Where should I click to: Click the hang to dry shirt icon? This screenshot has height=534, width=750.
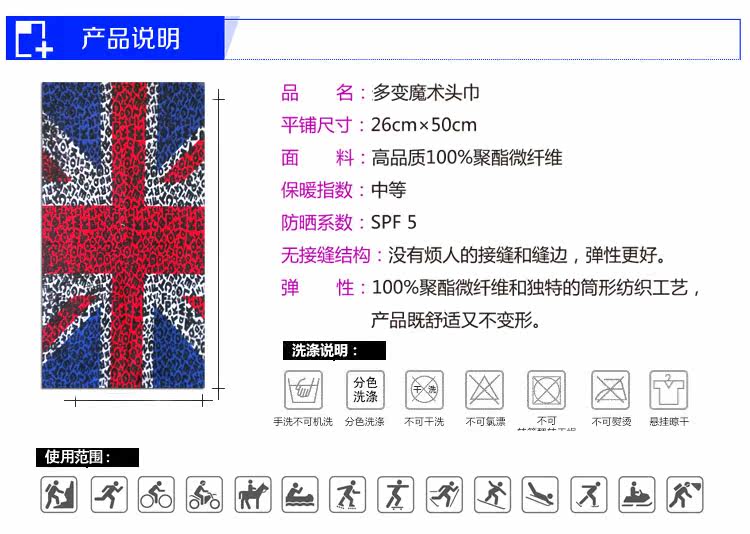coord(669,390)
